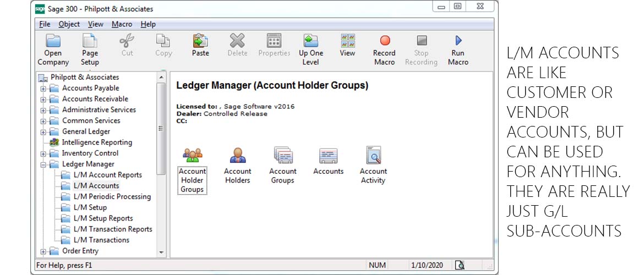Click the Intelligence Reporting tree icon
The height and width of the screenshot is (275, 644).
54,142
